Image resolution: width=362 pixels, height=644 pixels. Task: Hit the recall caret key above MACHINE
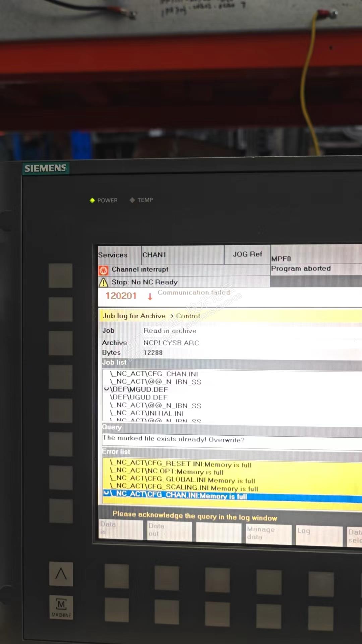[61, 574]
